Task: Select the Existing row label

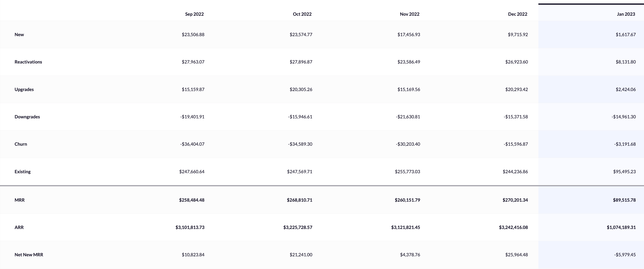Action: click(23, 172)
